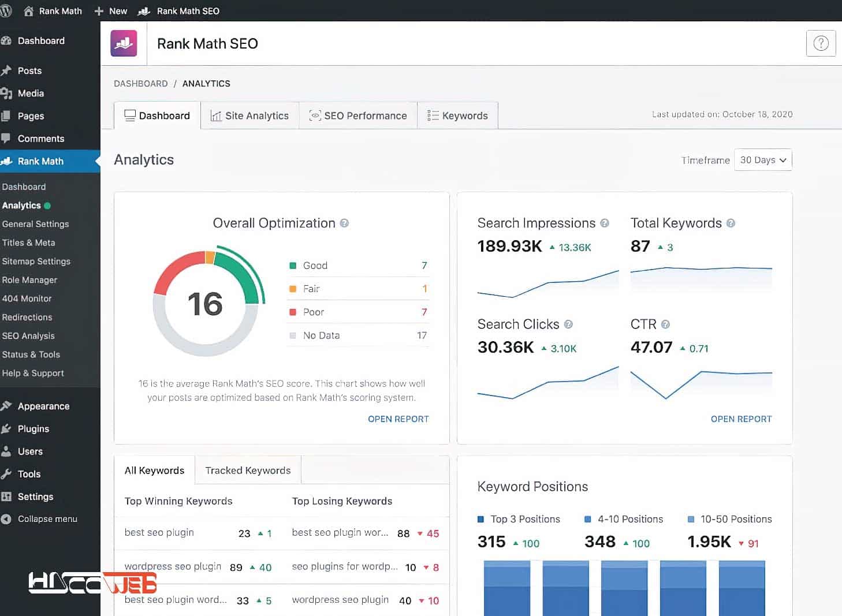Image resolution: width=842 pixels, height=616 pixels.
Task: Collapse the WordPress admin menu
Action: coord(39,519)
